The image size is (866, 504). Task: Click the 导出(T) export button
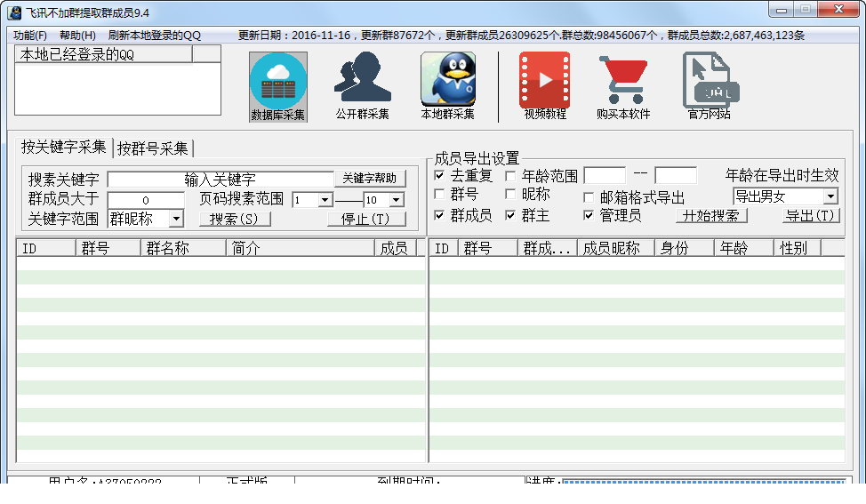[x=811, y=215]
